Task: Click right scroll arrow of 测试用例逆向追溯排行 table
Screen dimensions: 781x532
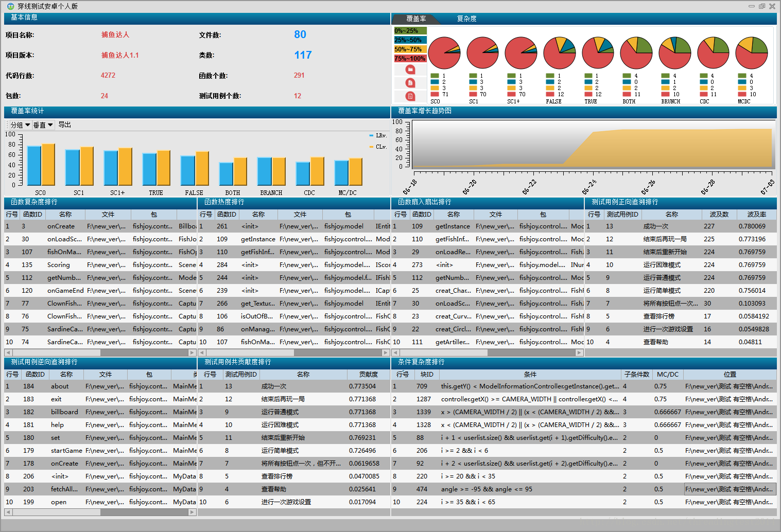Action: coord(192,512)
